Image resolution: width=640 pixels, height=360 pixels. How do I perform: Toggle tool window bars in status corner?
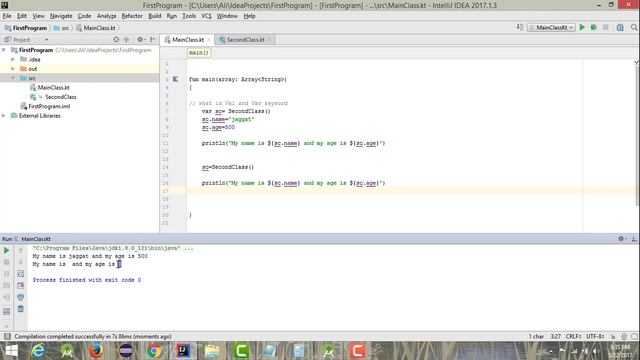pyautogui.click(x=7, y=336)
